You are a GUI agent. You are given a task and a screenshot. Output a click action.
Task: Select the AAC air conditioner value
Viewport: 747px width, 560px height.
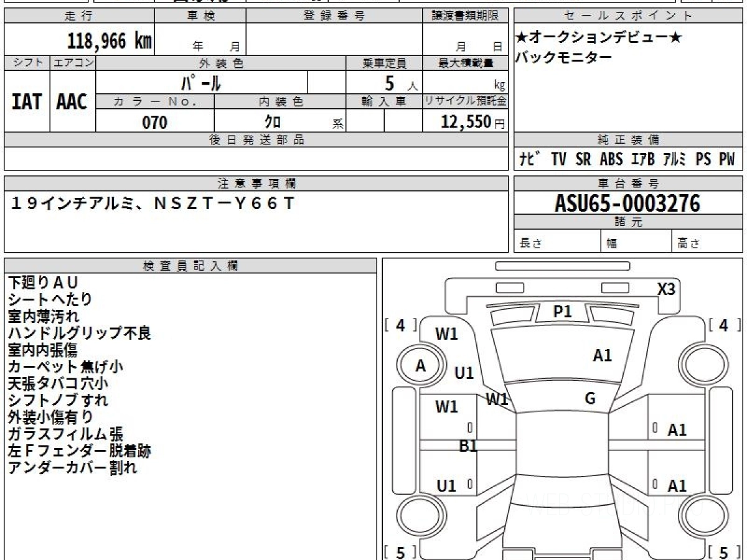tap(72, 101)
